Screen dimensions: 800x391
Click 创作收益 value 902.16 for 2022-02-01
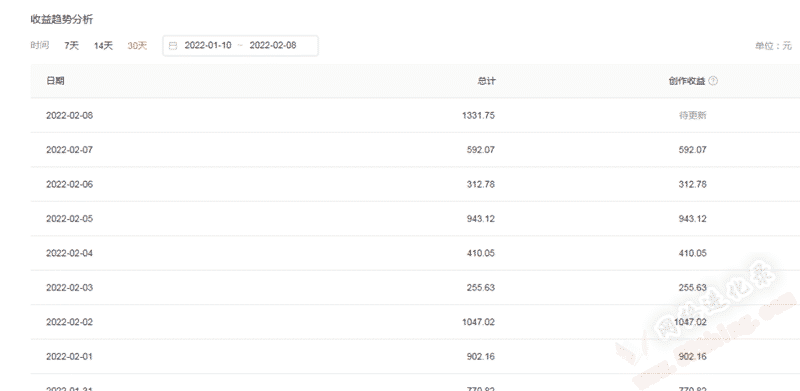coord(692,356)
